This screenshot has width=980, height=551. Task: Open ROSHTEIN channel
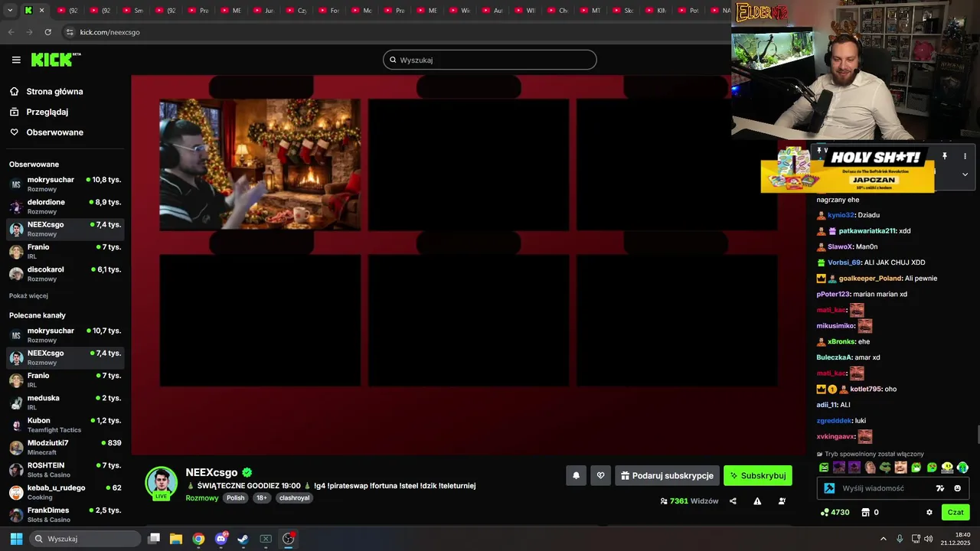click(x=65, y=469)
